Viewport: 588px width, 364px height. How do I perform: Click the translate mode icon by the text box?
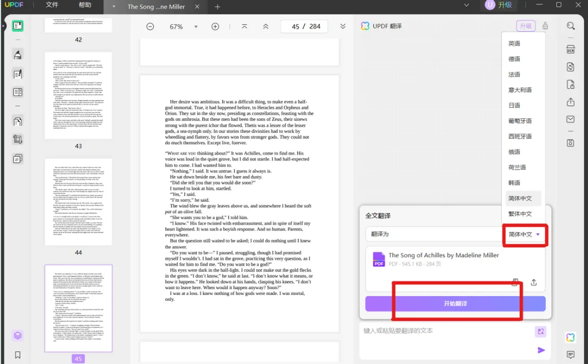tap(540, 332)
